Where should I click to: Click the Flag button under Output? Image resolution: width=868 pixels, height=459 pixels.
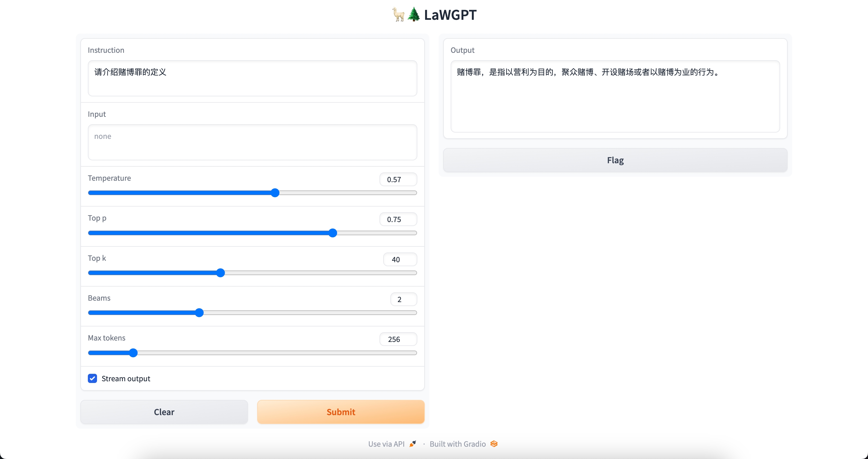click(x=615, y=160)
